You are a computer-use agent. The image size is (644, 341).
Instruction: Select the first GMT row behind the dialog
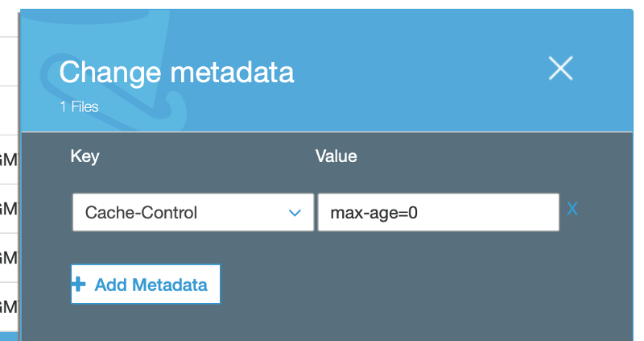[x=9, y=160]
